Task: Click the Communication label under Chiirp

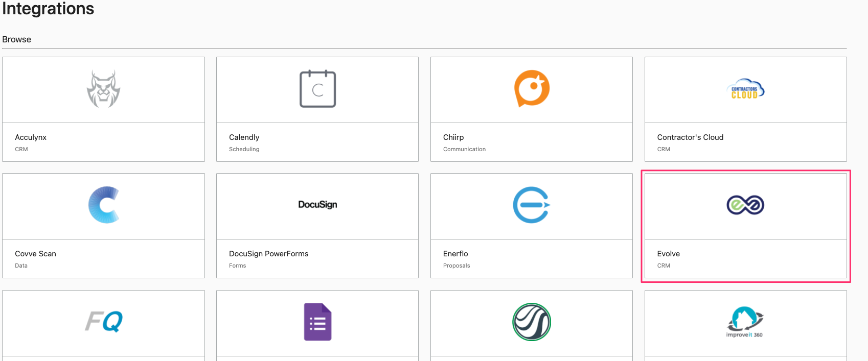Action: point(464,149)
